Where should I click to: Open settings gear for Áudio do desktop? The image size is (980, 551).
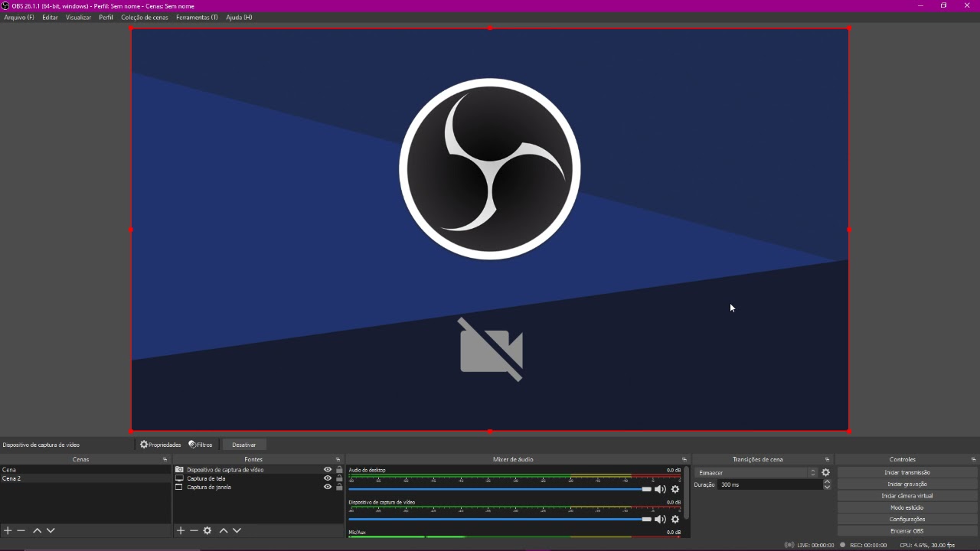coord(675,489)
